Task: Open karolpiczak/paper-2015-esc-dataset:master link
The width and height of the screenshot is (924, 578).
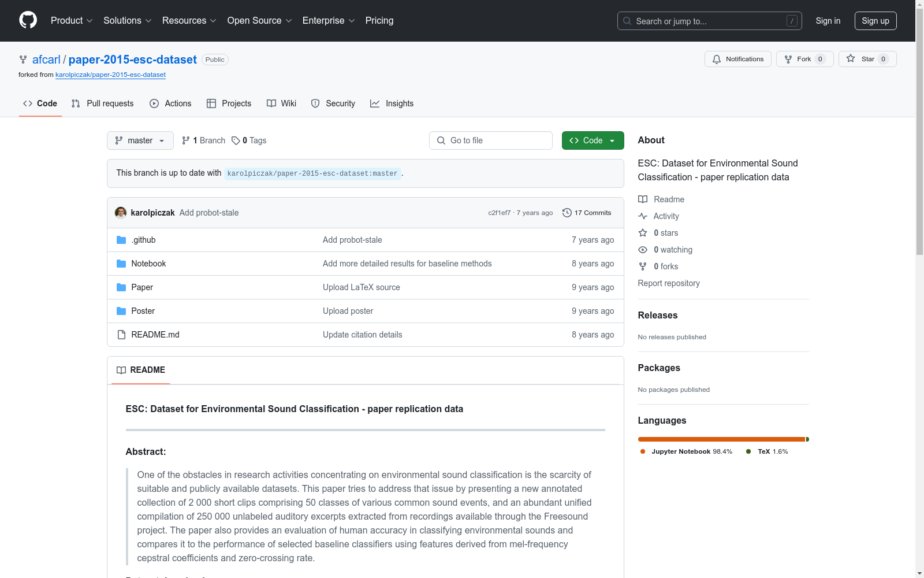Action: (x=312, y=173)
